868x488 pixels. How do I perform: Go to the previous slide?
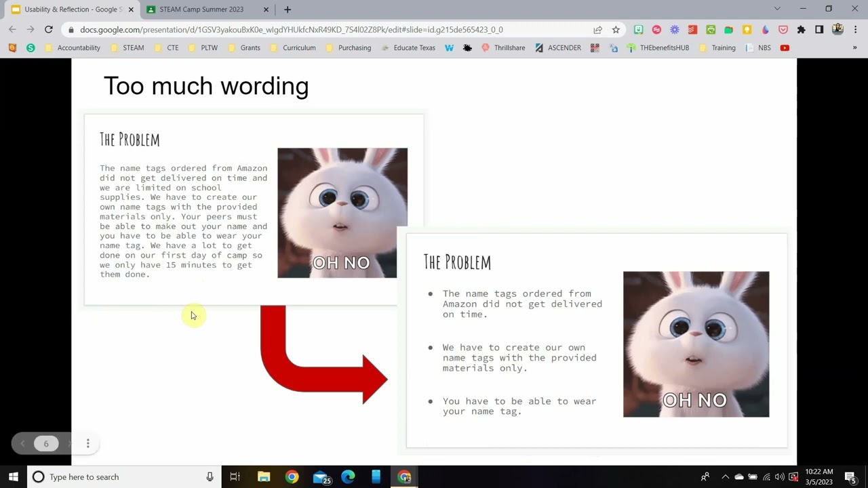22,443
